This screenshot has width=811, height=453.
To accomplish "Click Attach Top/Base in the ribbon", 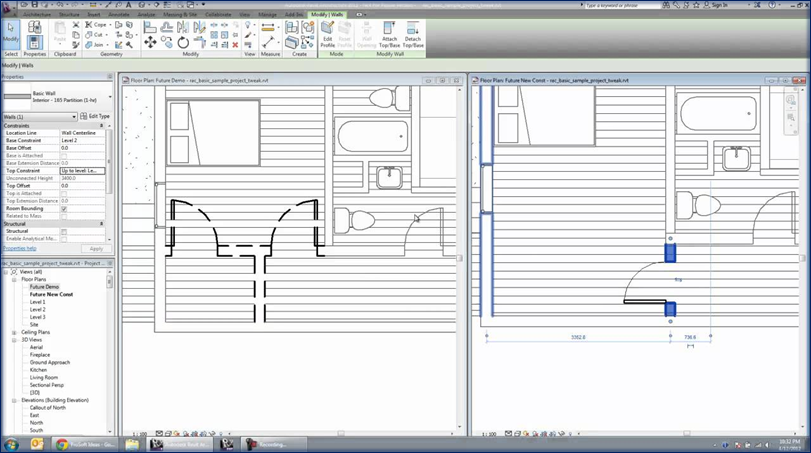I will pyautogui.click(x=389, y=34).
